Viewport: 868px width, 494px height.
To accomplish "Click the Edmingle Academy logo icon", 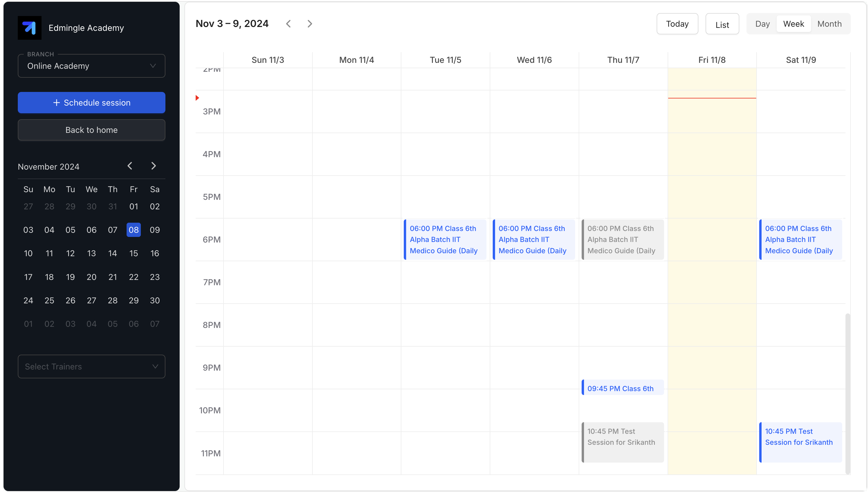I will pos(30,28).
